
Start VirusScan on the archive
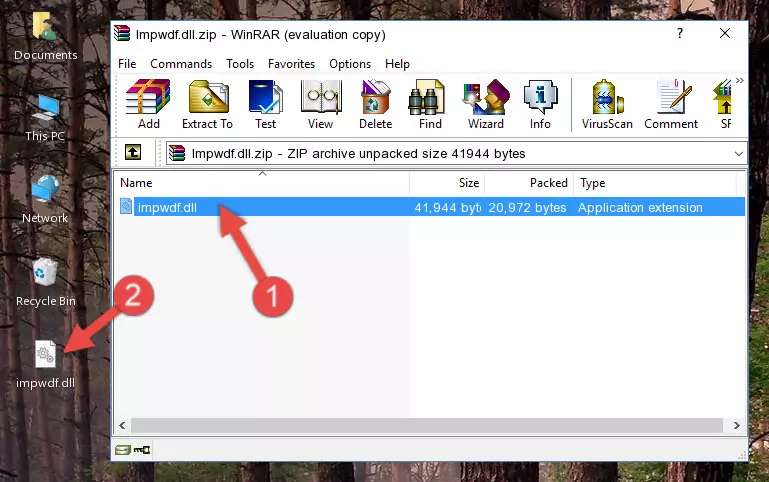[607, 104]
